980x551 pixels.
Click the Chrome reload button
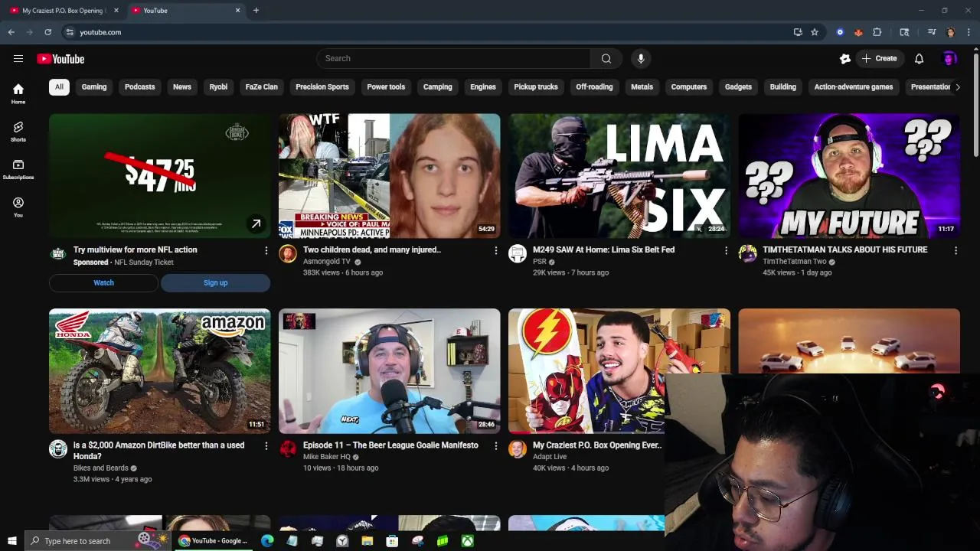pyautogui.click(x=47, y=32)
